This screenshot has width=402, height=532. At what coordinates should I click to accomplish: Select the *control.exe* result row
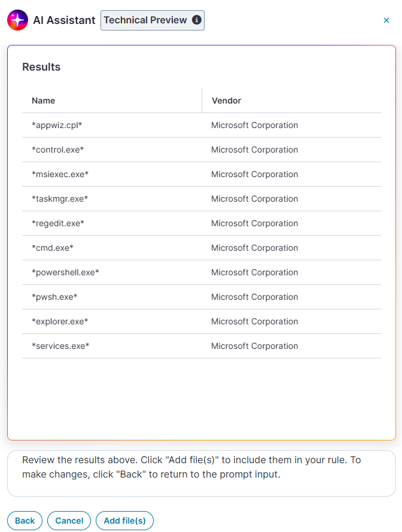point(202,150)
